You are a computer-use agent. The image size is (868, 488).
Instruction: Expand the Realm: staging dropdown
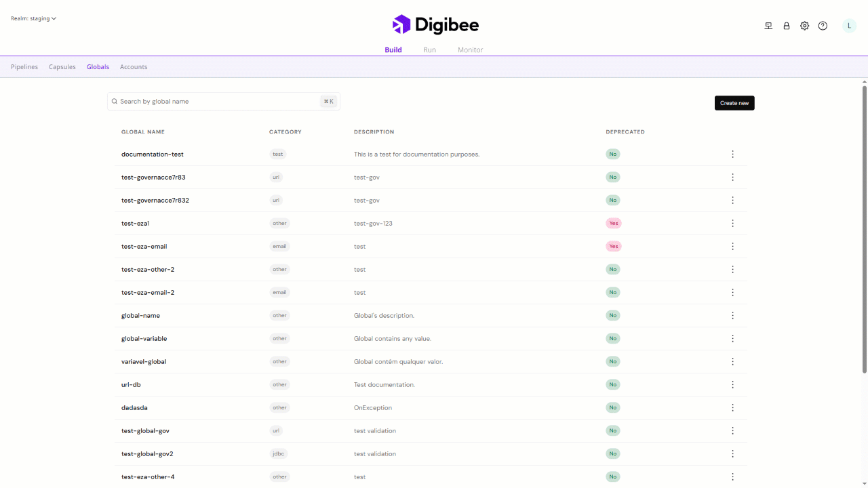(33, 18)
